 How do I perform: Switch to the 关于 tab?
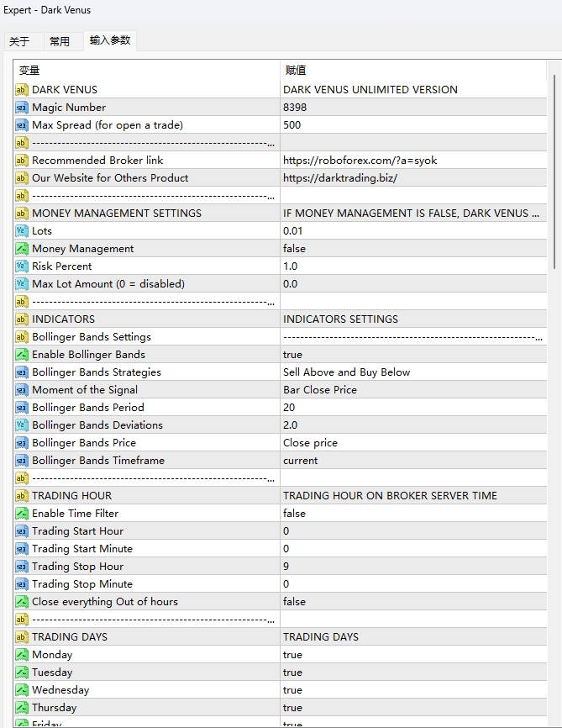click(x=19, y=41)
